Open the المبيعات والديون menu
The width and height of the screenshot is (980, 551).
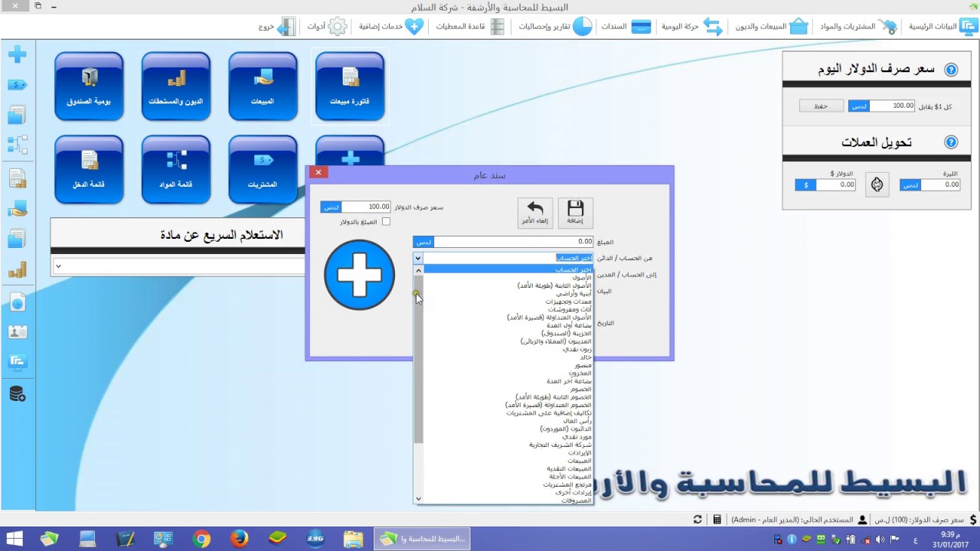click(772, 26)
